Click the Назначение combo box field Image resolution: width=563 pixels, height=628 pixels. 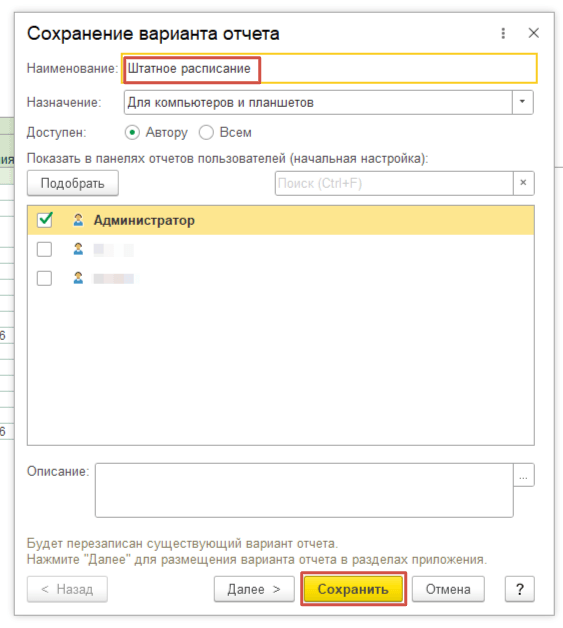tap(318, 102)
